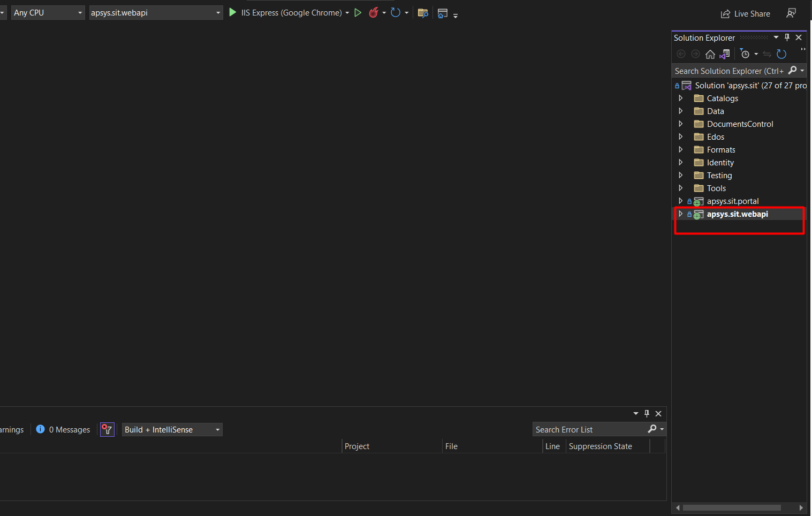Select apsys.sit.portal project in the tree

(732, 201)
